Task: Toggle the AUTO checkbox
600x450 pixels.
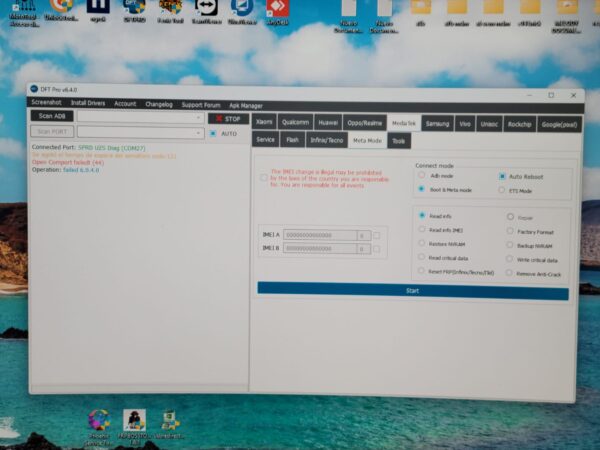Action: tap(213, 133)
